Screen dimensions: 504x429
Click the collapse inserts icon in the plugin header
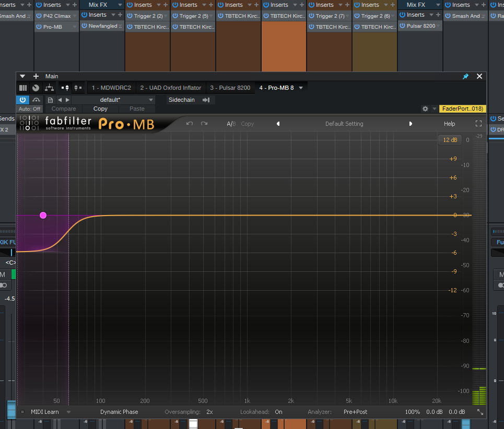[x=78, y=88]
